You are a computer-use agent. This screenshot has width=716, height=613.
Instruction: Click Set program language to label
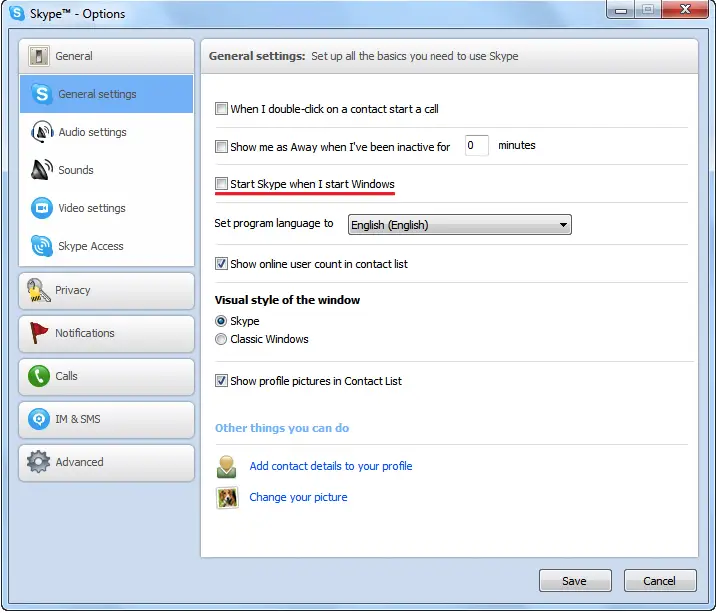pyautogui.click(x=274, y=223)
